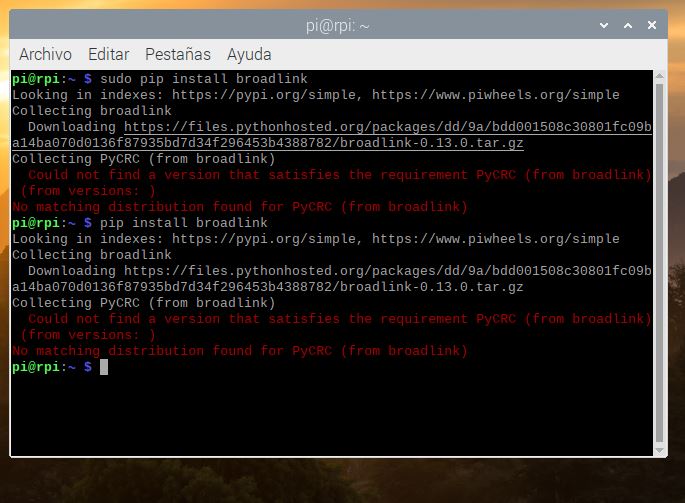Image resolution: width=685 pixels, height=503 pixels.
Task: Click the scrollbar down arrow
Action: click(660, 450)
